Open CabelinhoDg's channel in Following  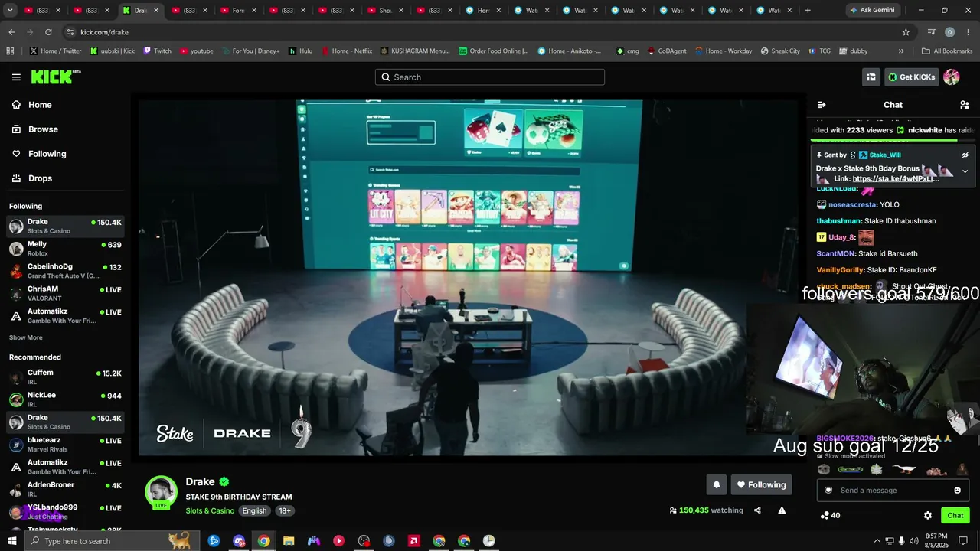pyautogui.click(x=65, y=271)
